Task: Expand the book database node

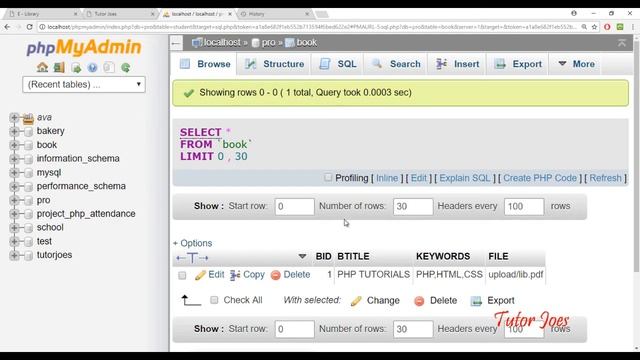Action: click(14, 145)
